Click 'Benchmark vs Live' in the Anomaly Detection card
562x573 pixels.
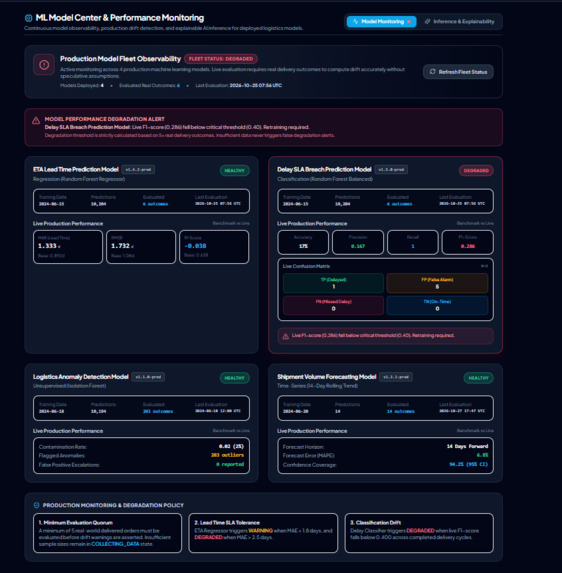tap(231, 430)
